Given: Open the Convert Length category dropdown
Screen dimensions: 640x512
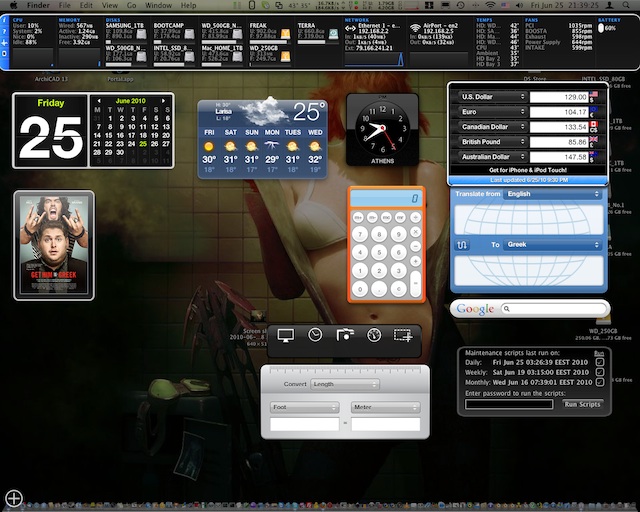Looking at the screenshot, I should 345,384.
